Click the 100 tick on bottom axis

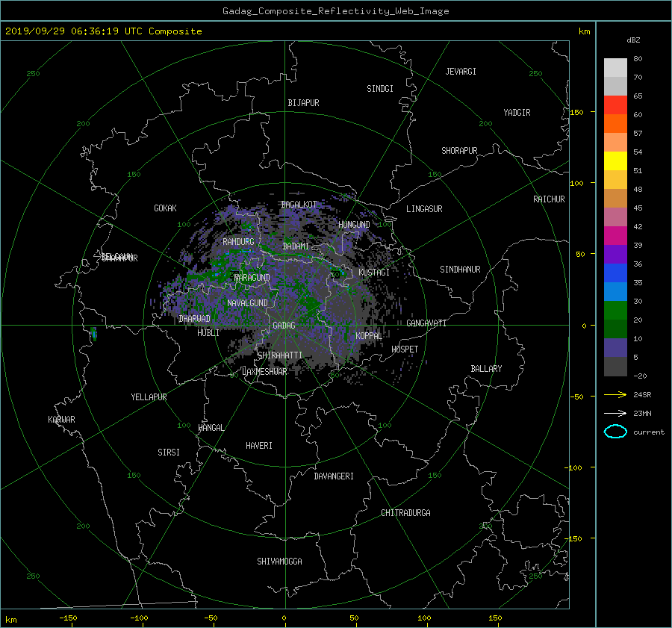click(x=424, y=618)
